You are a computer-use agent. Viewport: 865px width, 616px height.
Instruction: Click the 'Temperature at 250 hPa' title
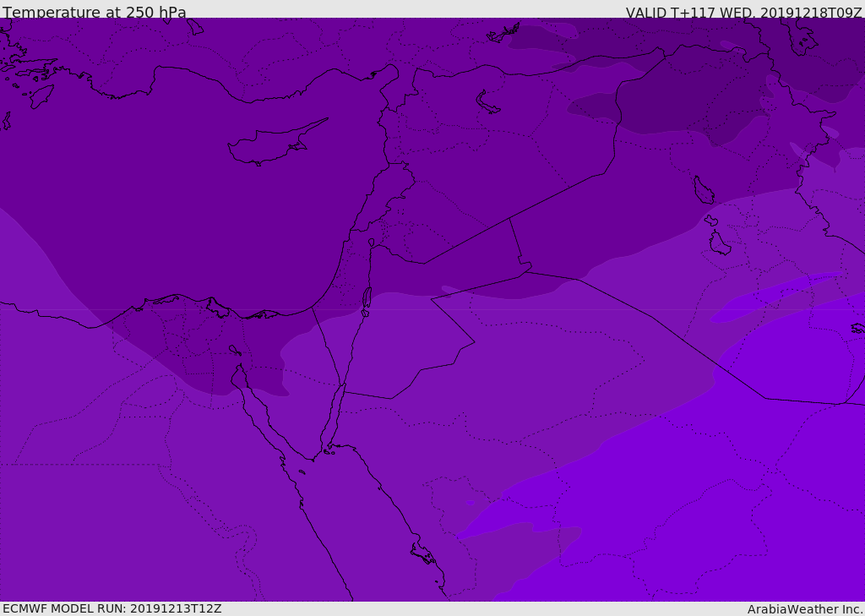pyautogui.click(x=95, y=12)
